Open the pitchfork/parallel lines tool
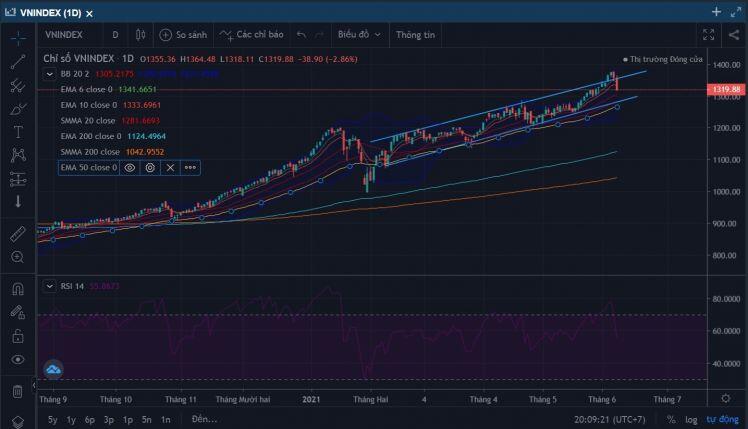 pos(18,85)
